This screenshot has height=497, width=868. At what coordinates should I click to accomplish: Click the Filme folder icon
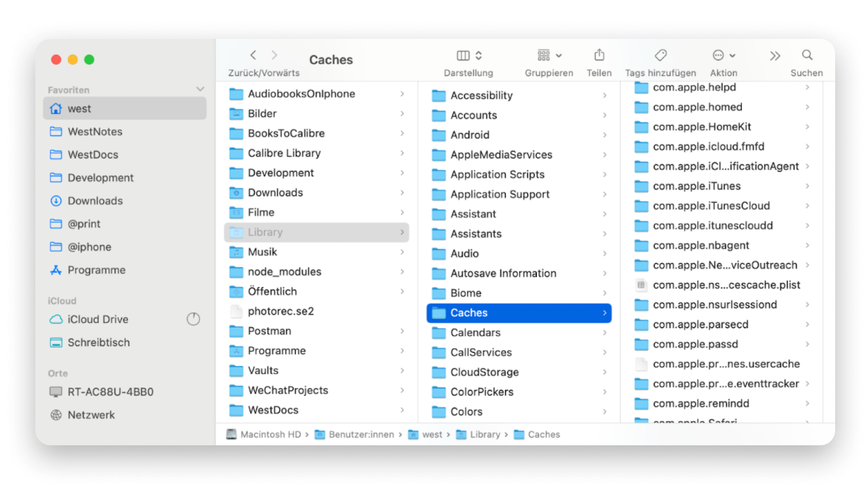(x=236, y=212)
